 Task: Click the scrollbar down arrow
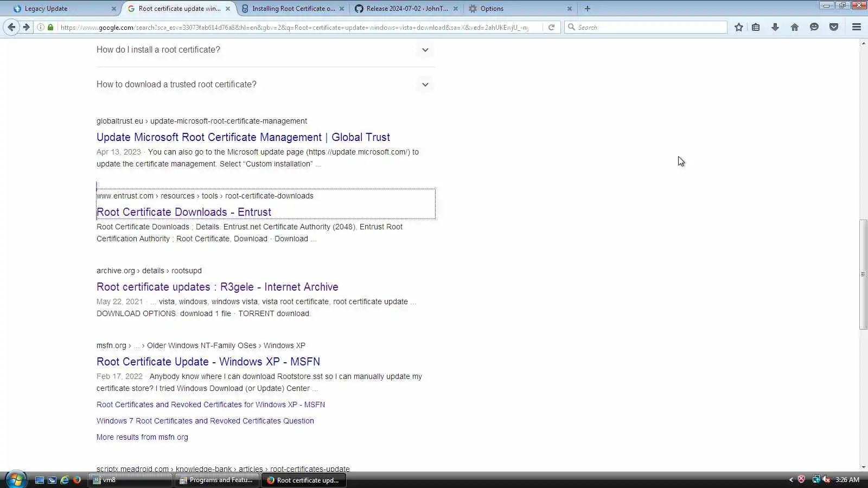[x=863, y=467]
